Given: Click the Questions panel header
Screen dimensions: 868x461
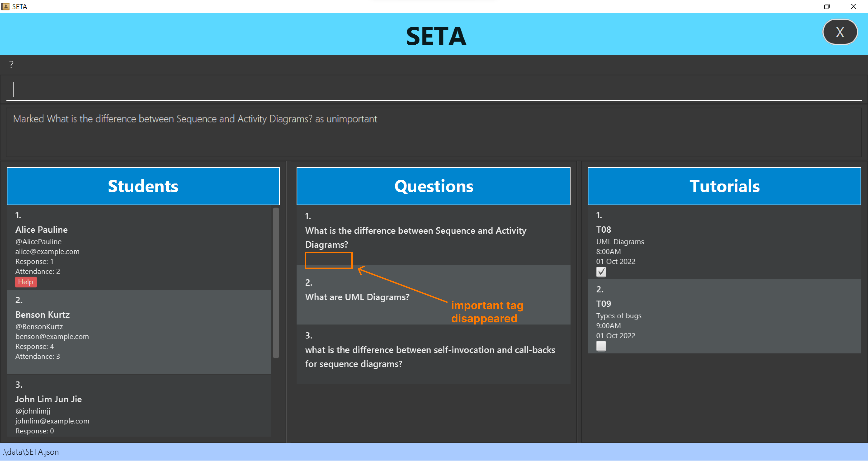Looking at the screenshot, I should pos(433,186).
